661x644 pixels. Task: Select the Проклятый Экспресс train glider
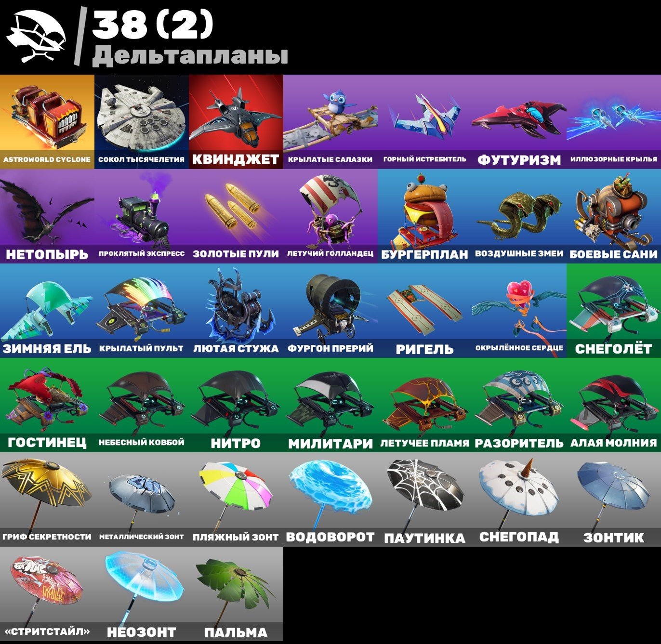(x=142, y=216)
